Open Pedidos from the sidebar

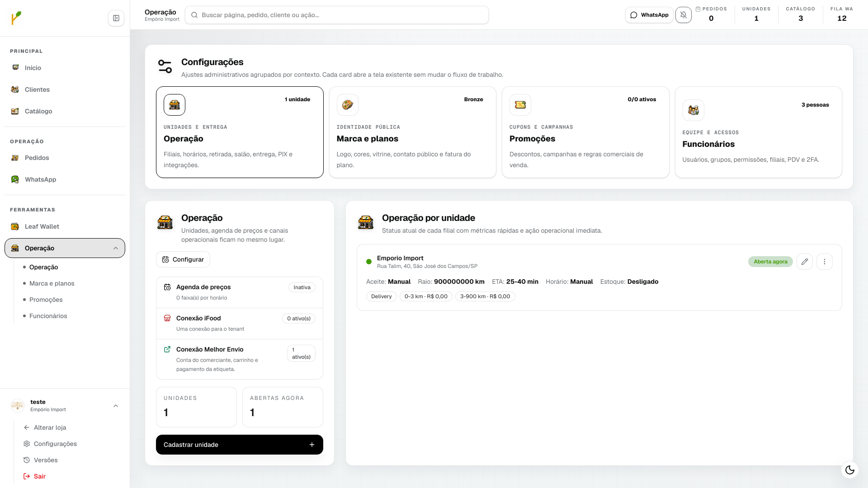[65, 158]
